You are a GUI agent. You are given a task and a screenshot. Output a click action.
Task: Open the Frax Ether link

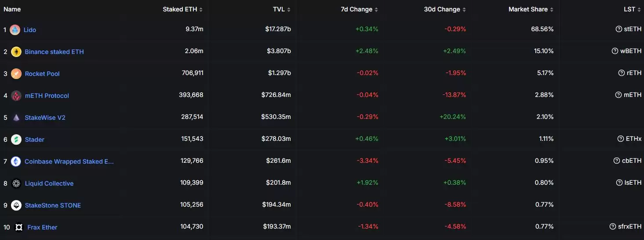[42, 227]
